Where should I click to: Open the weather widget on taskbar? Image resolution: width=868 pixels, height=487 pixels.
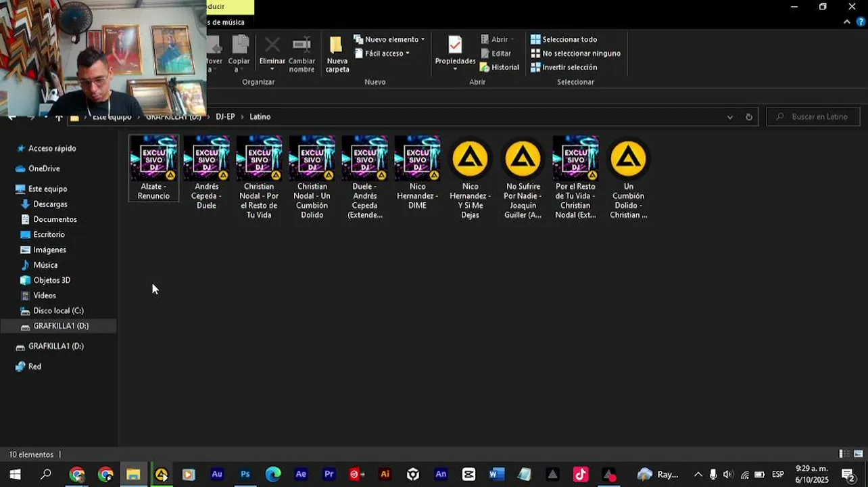(657, 475)
